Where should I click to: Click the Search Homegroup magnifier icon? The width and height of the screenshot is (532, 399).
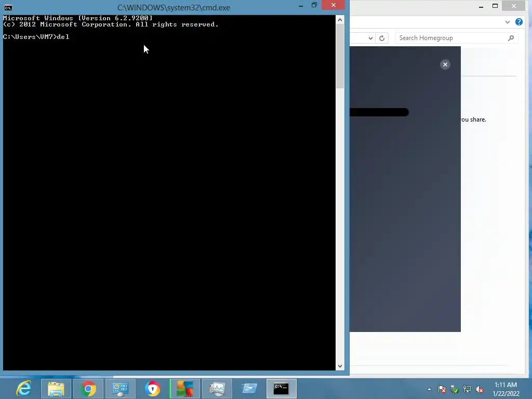511,38
